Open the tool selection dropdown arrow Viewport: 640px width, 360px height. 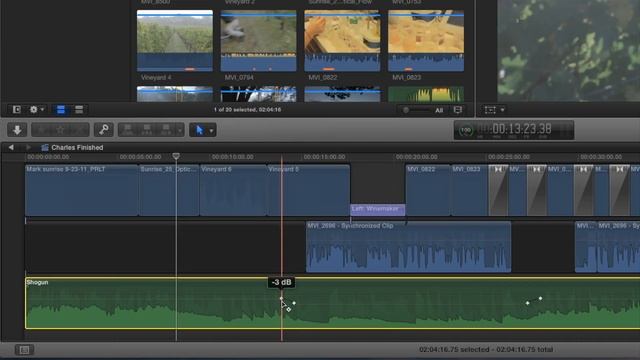(x=211, y=131)
